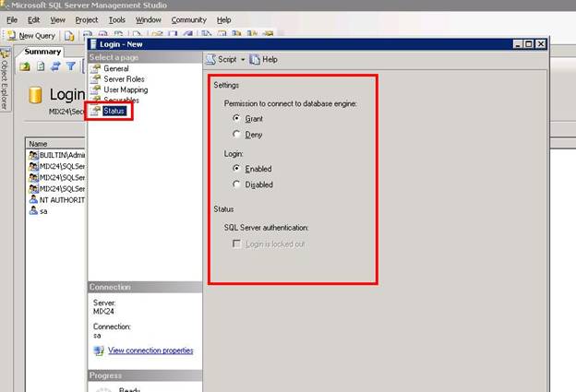Click the Object Explorer pin icon on sidebar
Screen dimensions: 576x392
click(x=5, y=53)
